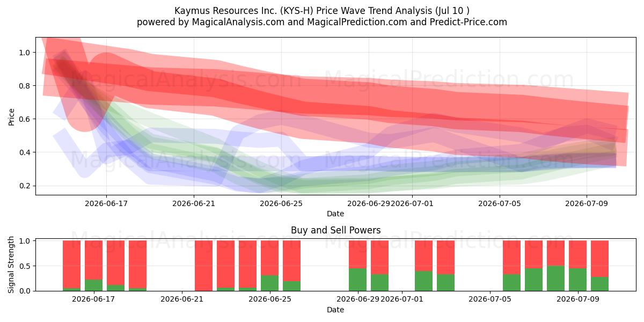Screen dimensions: 644x322
Task: Select the 1.0 tick on the Signal Strength axis
Action: (25, 241)
